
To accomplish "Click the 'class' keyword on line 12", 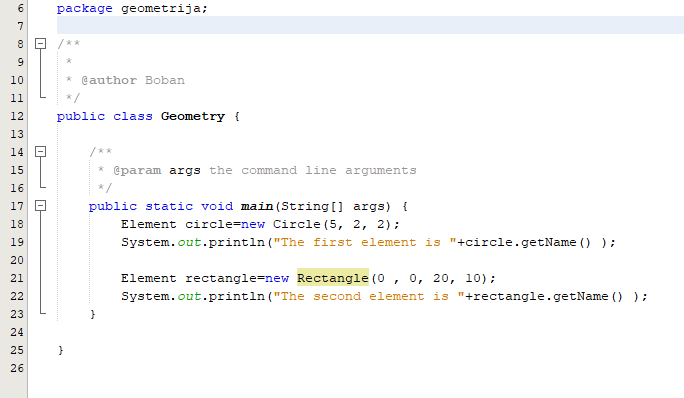I will (133, 117).
